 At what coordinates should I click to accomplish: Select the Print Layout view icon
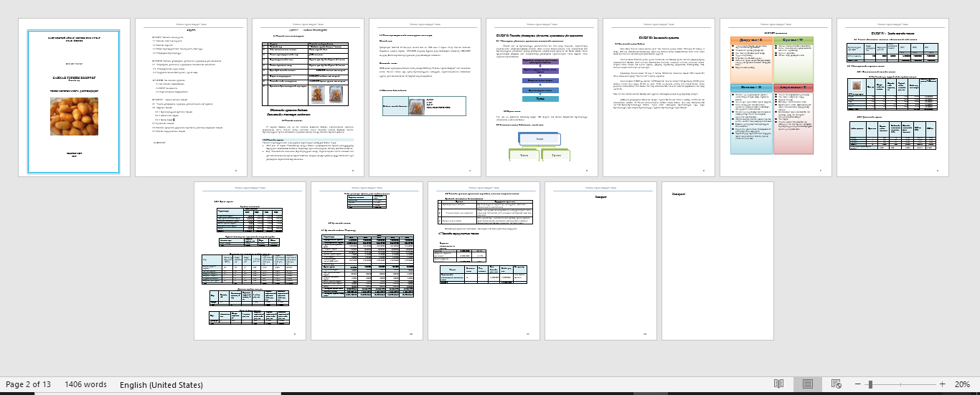tap(807, 384)
